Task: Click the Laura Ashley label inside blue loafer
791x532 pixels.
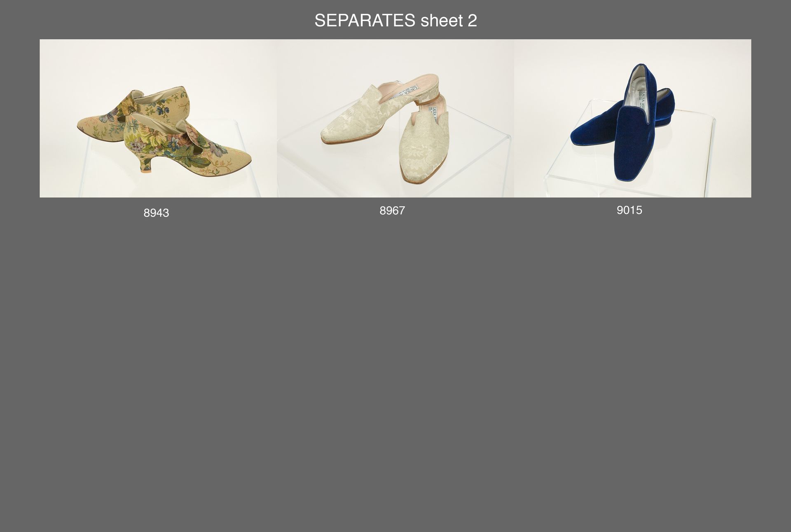Action: pos(643,101)
